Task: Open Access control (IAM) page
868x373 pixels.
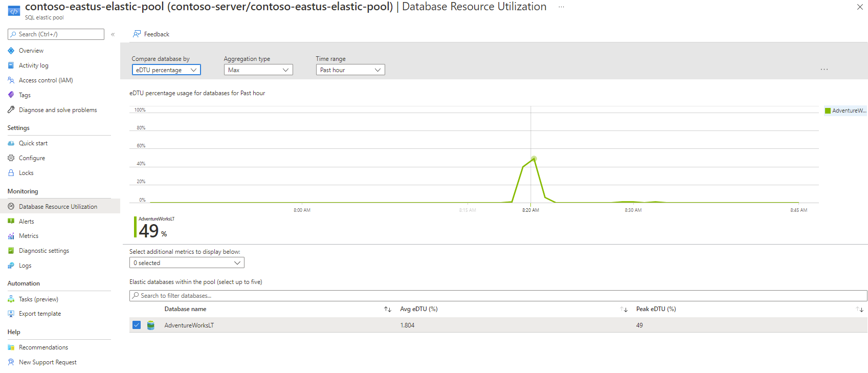Action: [46, 80]
